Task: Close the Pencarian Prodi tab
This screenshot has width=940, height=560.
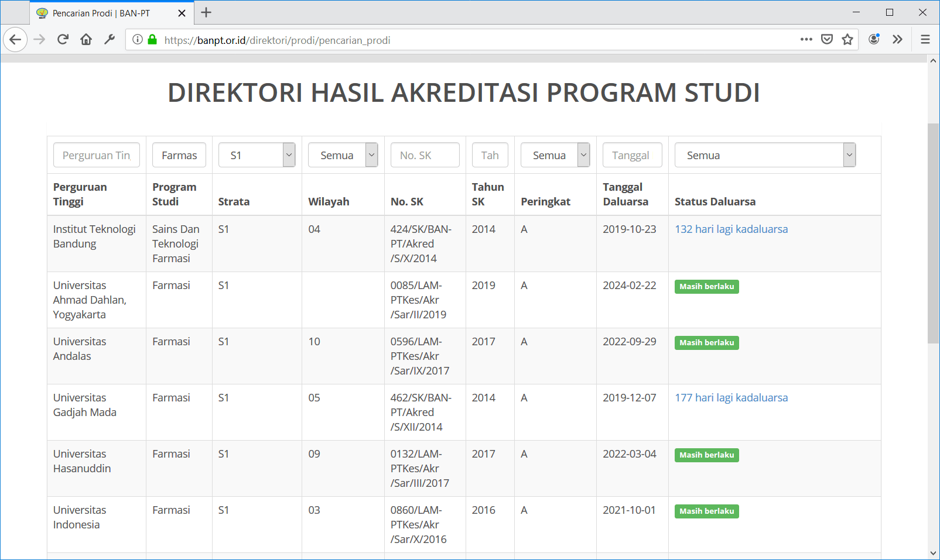Action: pyautogui.click(x=182, y=13)
